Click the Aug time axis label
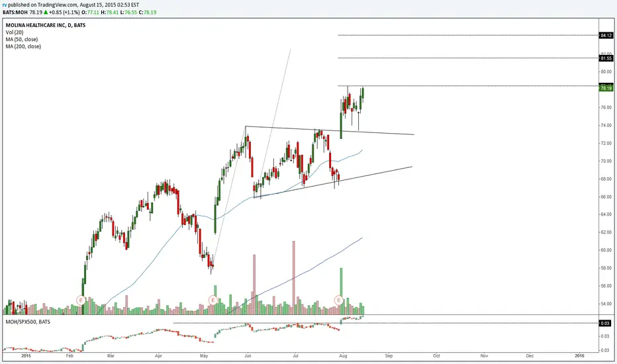The image size is (617, 364). (x=343, y=356)
